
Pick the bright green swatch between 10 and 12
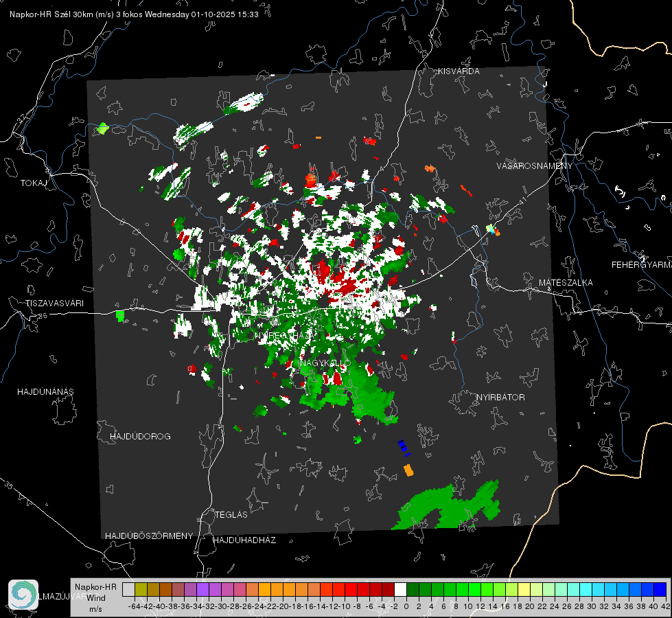[474, 589]
